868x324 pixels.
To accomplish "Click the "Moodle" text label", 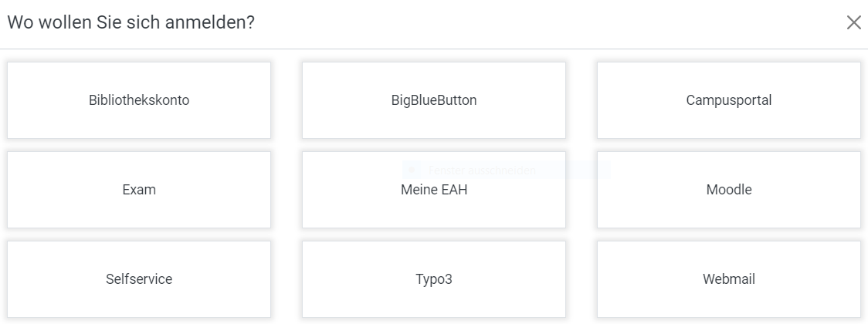I will click(729, 190).
